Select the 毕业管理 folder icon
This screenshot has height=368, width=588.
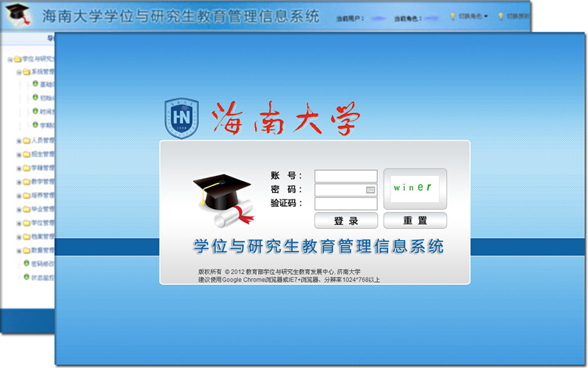[x=26, y=210]
